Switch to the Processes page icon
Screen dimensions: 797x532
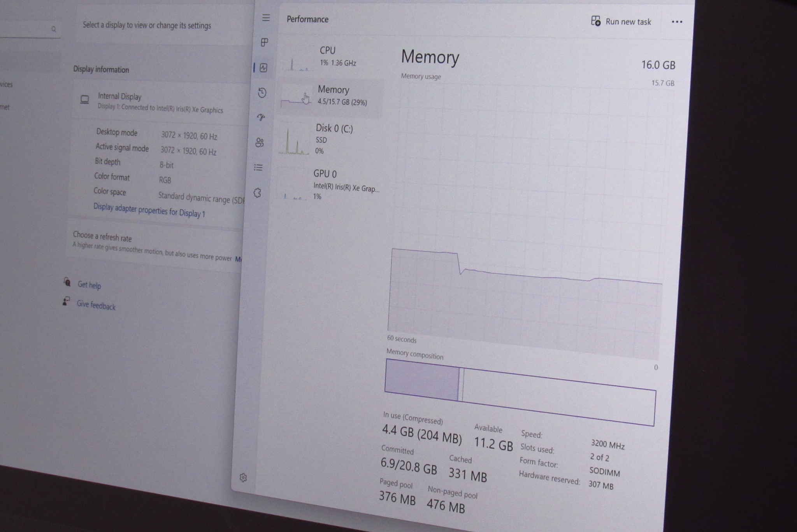[x=265, y=42]
